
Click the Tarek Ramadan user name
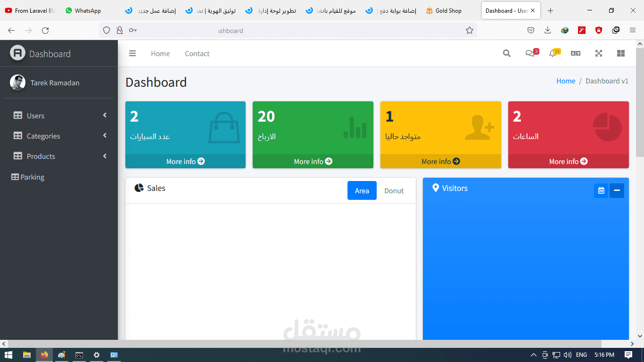click(x=55, y=83)
